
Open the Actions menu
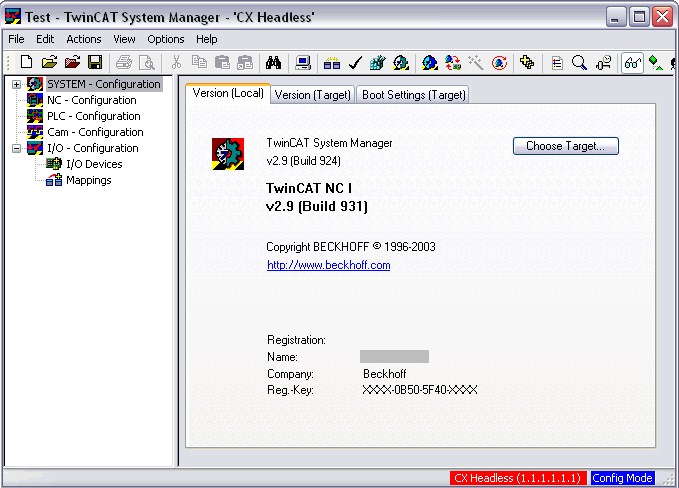coord(84,39)
